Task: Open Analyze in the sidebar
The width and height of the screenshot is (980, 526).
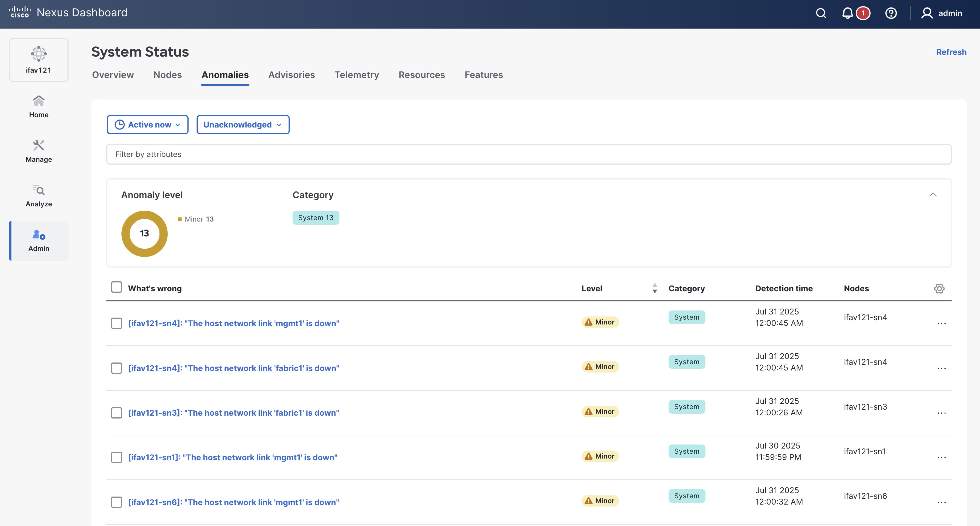Action: click(39, 196)
